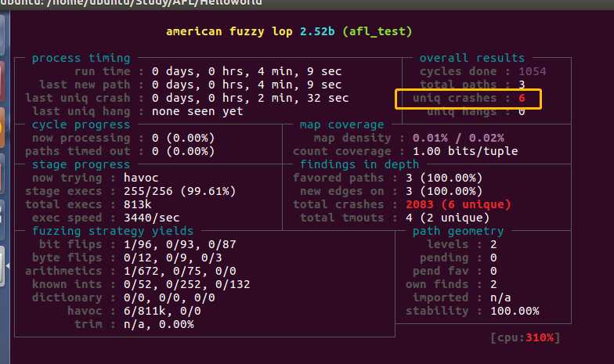This screenshot has height=364, width=614.
Task: Click the total tmouts value "4 (2 unique)"
Action: pyautogui.click(x=448, y=218)
